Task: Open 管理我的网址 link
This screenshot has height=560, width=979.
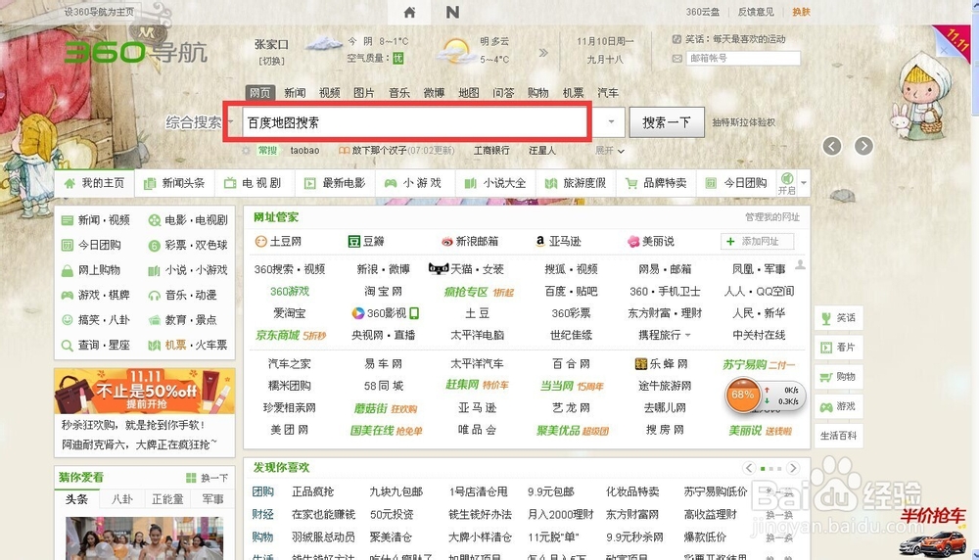Action: [x=772, y=217]
